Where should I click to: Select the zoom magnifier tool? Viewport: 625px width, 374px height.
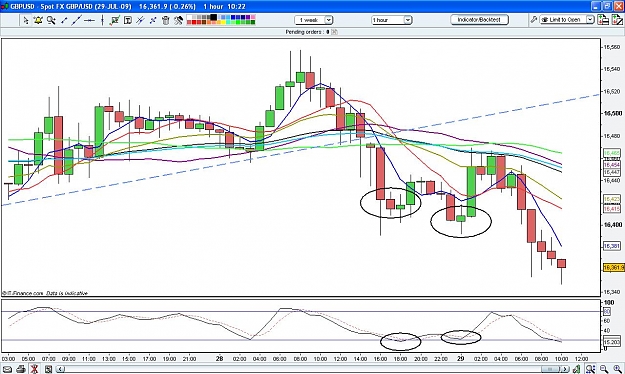click(51, 20)
